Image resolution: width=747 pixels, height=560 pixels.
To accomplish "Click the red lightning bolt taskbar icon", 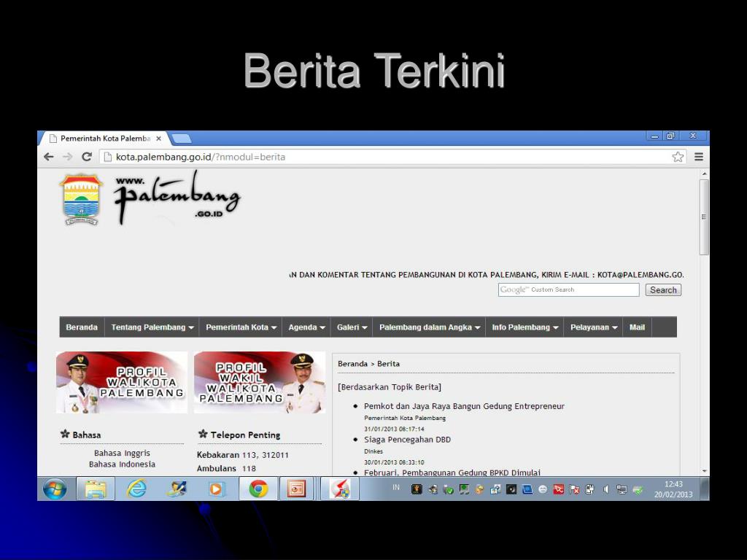I will 340,489.
